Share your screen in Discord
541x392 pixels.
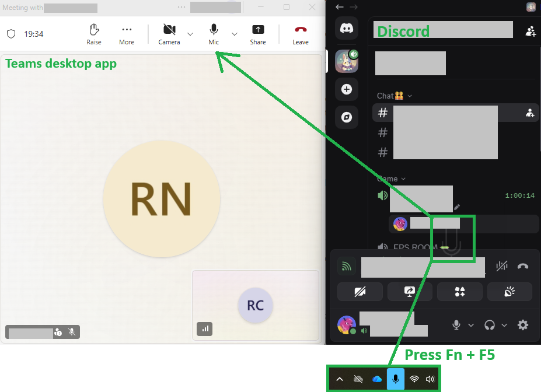click(410, 292)
